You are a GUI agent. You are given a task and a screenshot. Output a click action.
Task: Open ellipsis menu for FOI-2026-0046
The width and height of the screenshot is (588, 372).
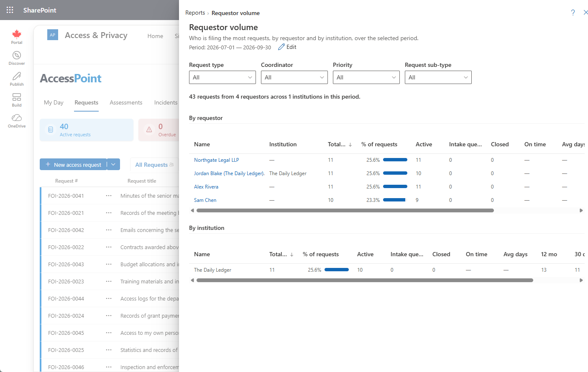(x=109, y=367)
